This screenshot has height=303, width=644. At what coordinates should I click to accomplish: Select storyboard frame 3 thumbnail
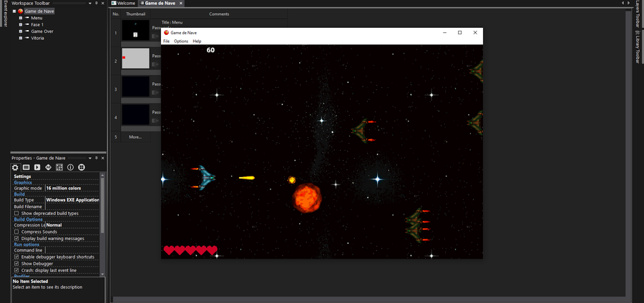click(x=135, y=86)
